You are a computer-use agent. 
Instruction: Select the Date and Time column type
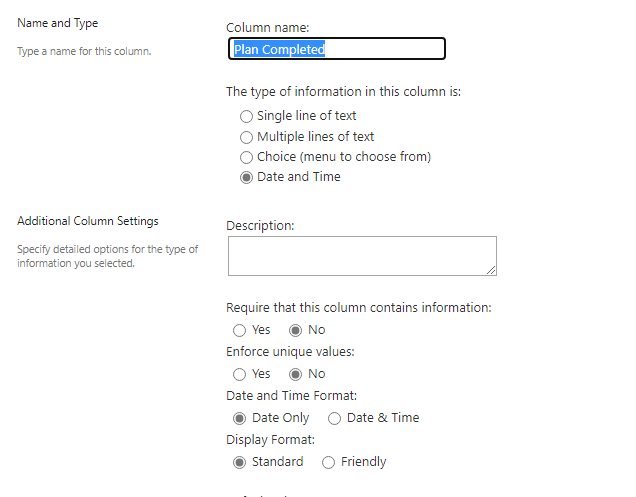point(246,177)
